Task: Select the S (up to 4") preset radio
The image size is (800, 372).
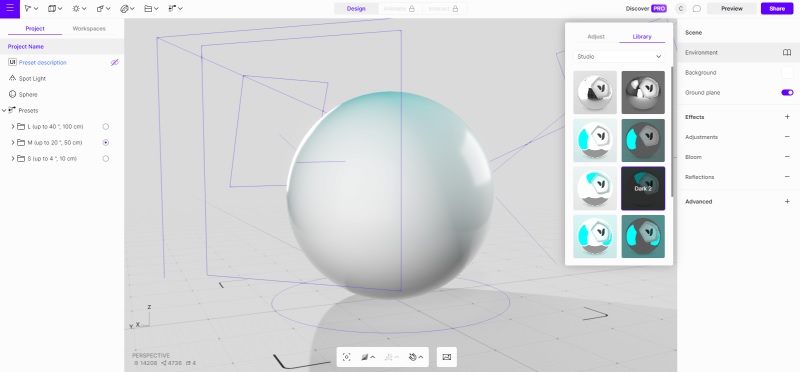Action: pos(106,159)
